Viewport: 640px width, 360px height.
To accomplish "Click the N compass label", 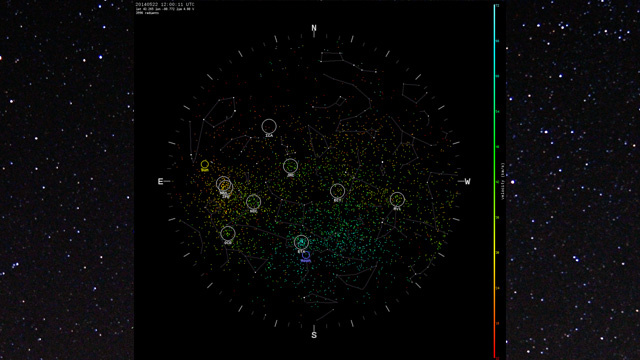I will (x=314, y=28).
